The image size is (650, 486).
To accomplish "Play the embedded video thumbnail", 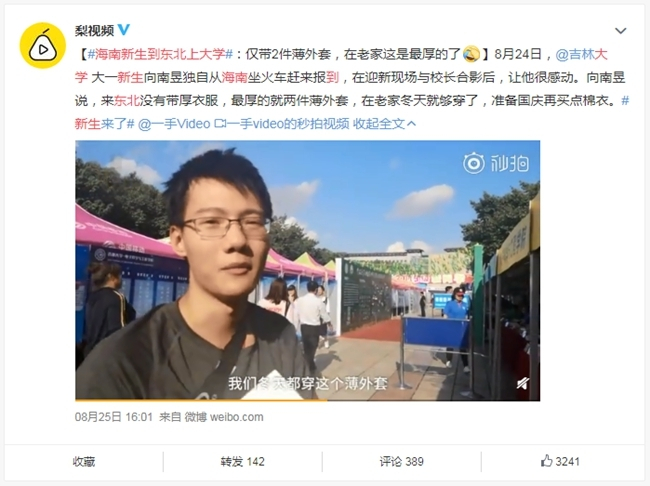I will (307, 270).
